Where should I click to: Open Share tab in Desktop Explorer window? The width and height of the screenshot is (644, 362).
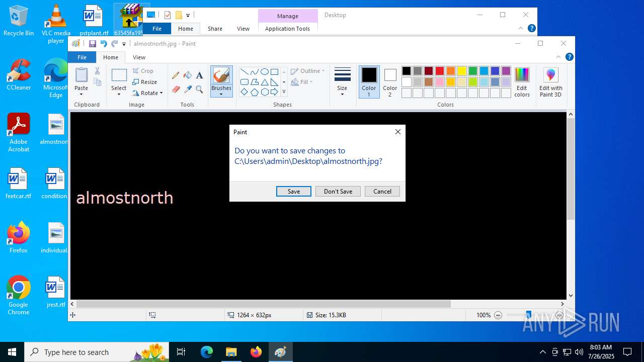pyautogui.click(x=215, y=29)
